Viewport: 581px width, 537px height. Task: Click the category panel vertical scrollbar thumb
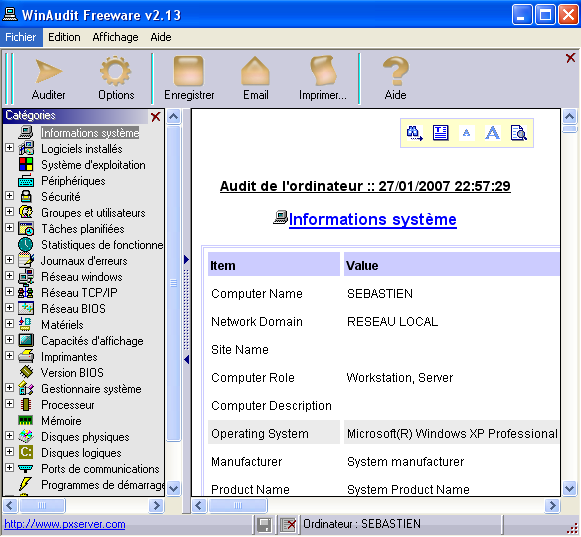click(x=173, y=284)
